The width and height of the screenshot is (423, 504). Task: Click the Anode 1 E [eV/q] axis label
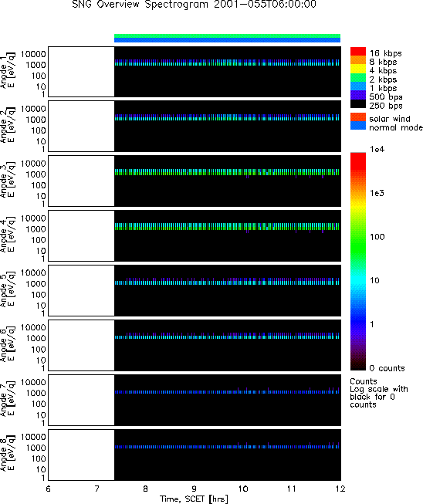(x=7, y=71)
